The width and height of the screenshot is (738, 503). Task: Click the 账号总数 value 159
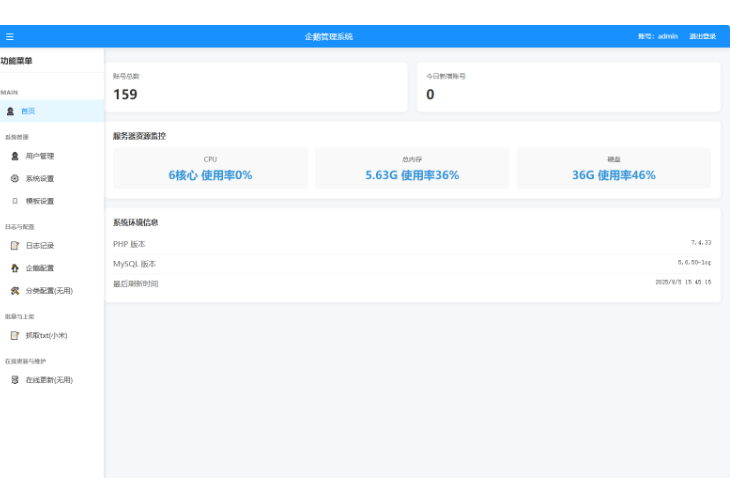[x=125, y=95]
